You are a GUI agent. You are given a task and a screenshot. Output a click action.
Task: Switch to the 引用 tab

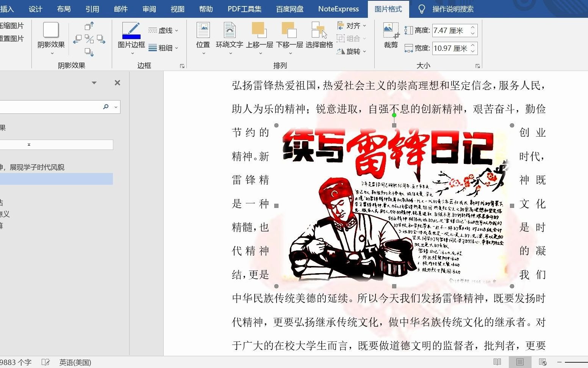92,9
